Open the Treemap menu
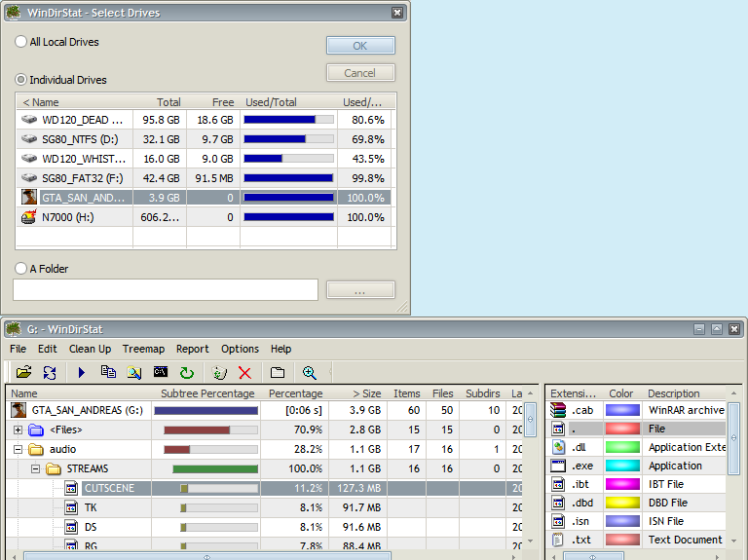Image resolution: width=748 pixels, height=560 pixels. (x=143, y=349)
